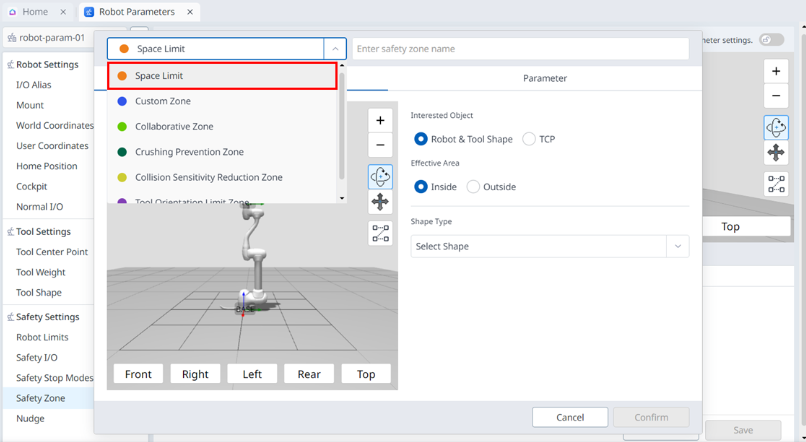Image resolution: width=806 pixels, height=442 pixels.
Task: Collapse the Space Limit zone type dropdown
Action: (334, 48)
